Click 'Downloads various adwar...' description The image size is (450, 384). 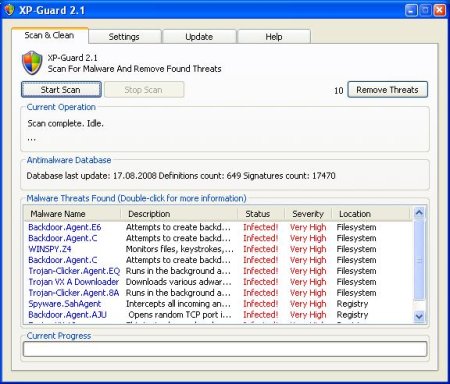click(178, 282)
